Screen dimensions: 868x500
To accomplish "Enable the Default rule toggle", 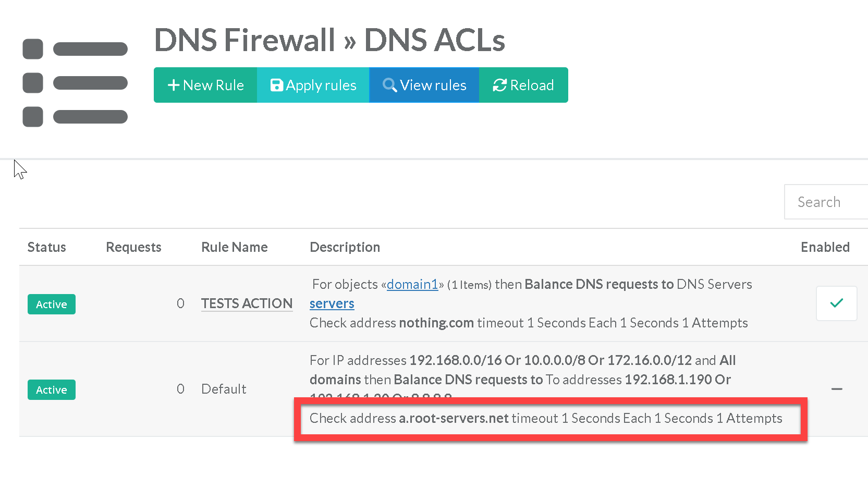I will (836, 389).
